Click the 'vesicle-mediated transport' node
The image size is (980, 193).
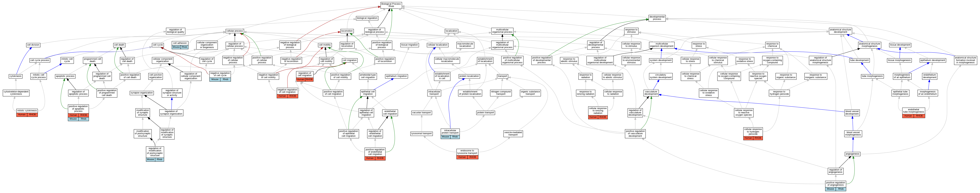[x=513, y=134]
